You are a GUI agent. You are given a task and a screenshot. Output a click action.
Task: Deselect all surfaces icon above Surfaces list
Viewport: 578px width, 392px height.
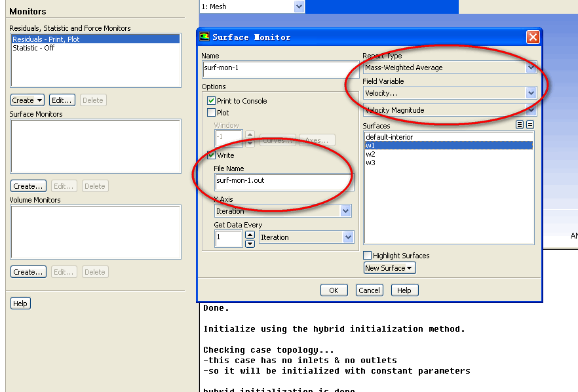(x=530, y=125)
